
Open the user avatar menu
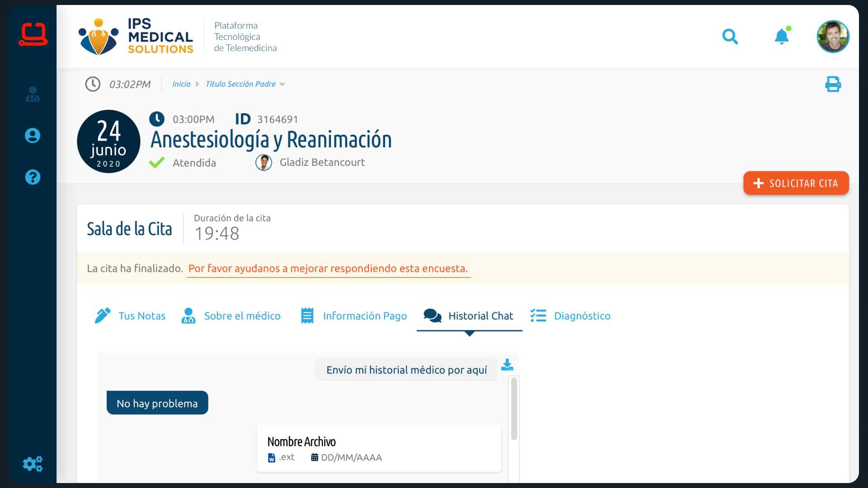pos(833,37)
